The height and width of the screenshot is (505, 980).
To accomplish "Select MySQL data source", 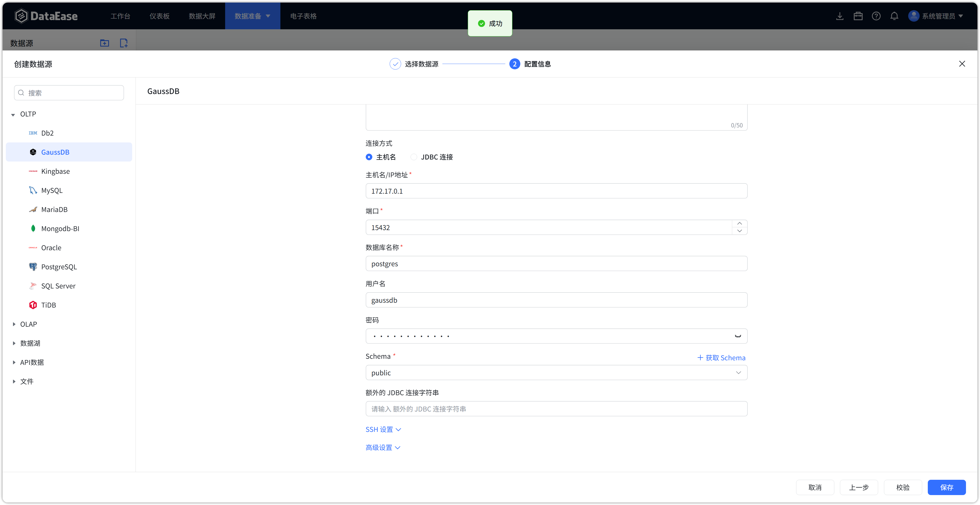I will tap(69, 190).
